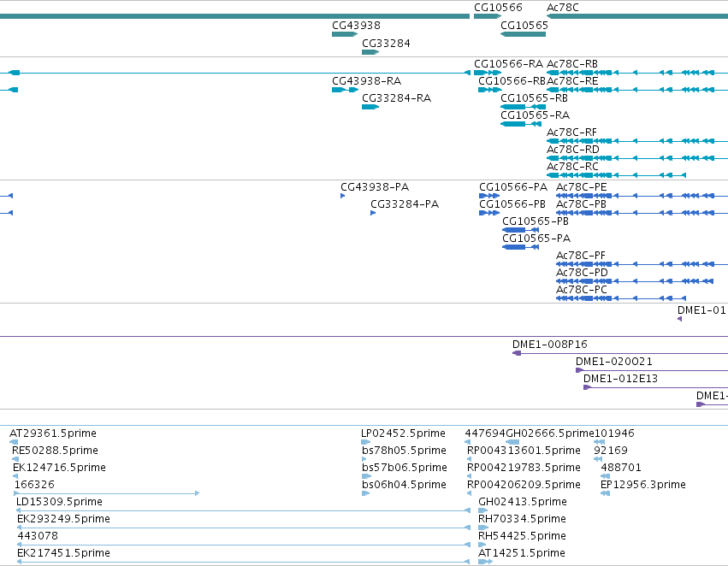Viewport: 728px width, 566px height.
Task: Open the CG33284-RA transcript
Action: click(396, 98)
